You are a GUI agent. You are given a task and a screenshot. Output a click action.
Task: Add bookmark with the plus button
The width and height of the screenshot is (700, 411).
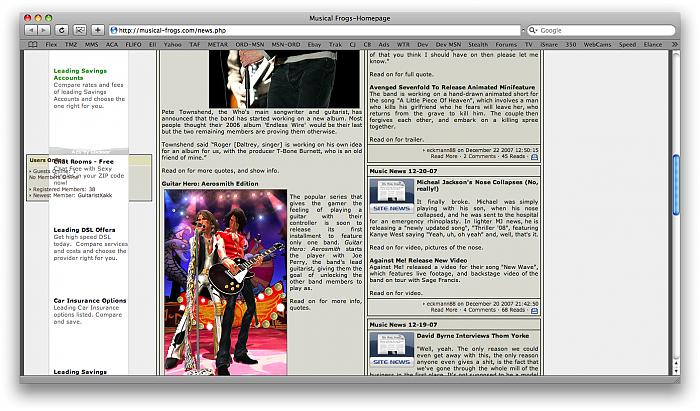pyautogui.click(x=97, y=30)
